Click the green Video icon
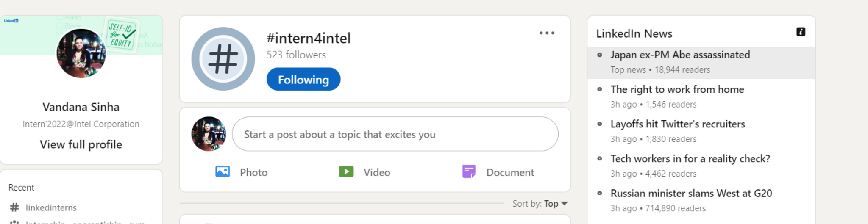 346,172
